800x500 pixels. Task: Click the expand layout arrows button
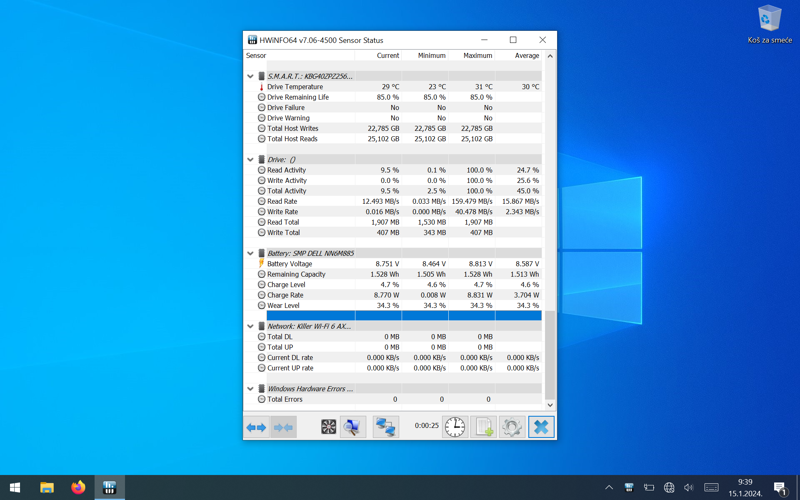[x=256, y=427]
